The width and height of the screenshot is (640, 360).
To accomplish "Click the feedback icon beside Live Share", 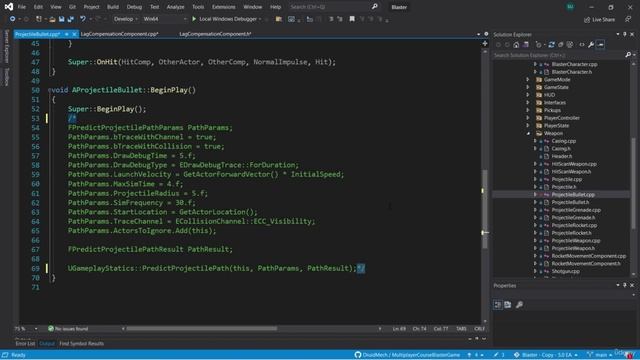I will pyautogui.click(x=628, y=19).
